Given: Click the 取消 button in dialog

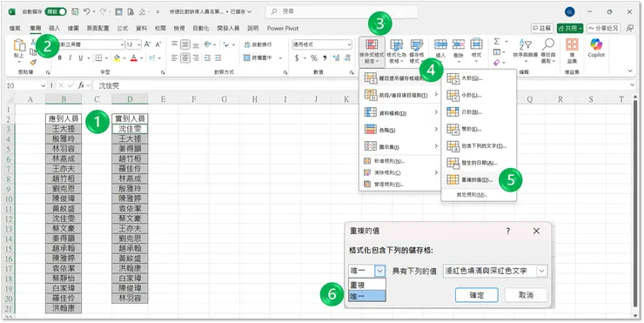Looking at the screenshot, I should click(x=526, y=295).
